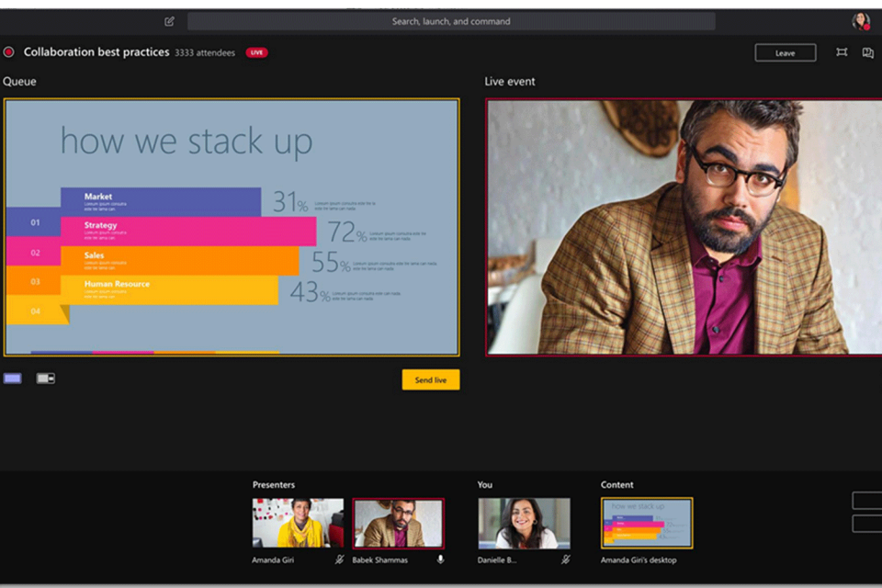882x588 pixels.
Task: Unmute Amanda Giri's microphone
Action: 339,559
